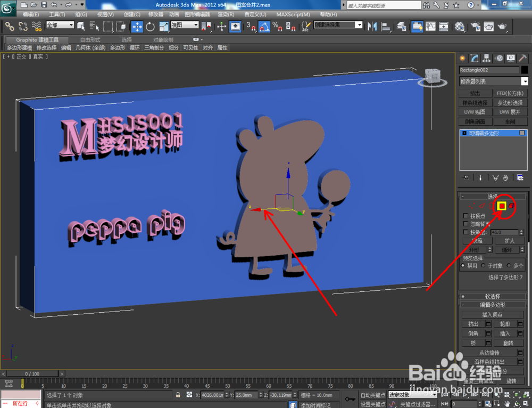The image size is (532, 408).
Task: Open the 修改器列表 modifier dropdown
Action: pos(494,81)
